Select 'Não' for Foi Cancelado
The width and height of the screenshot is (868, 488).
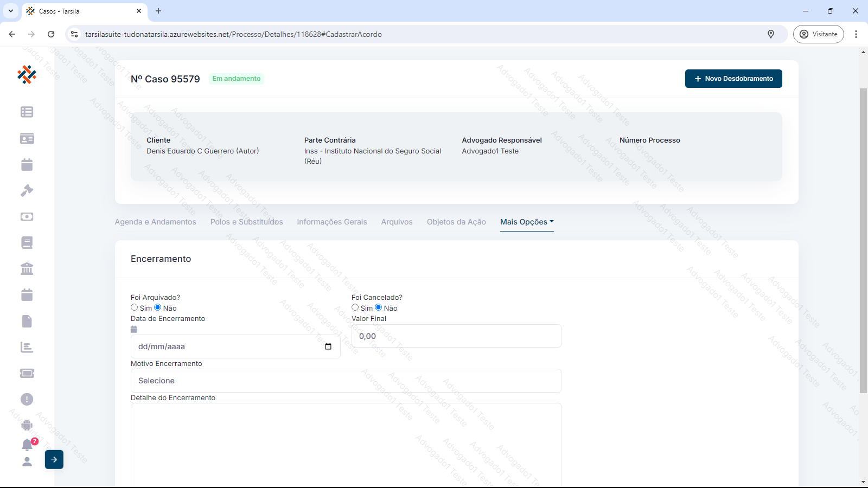[379, 307]
